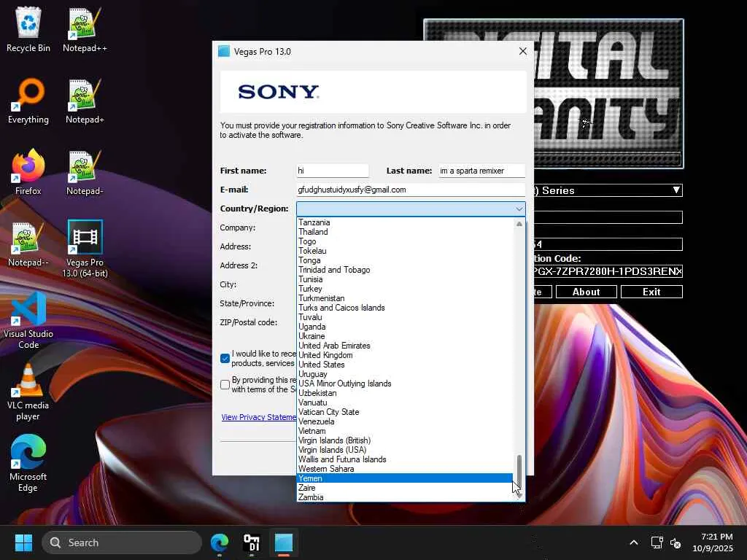Screen dimensions: 747x560
Task: Expand the Series dropdown in keygen
Action: [x=676, y=190]
